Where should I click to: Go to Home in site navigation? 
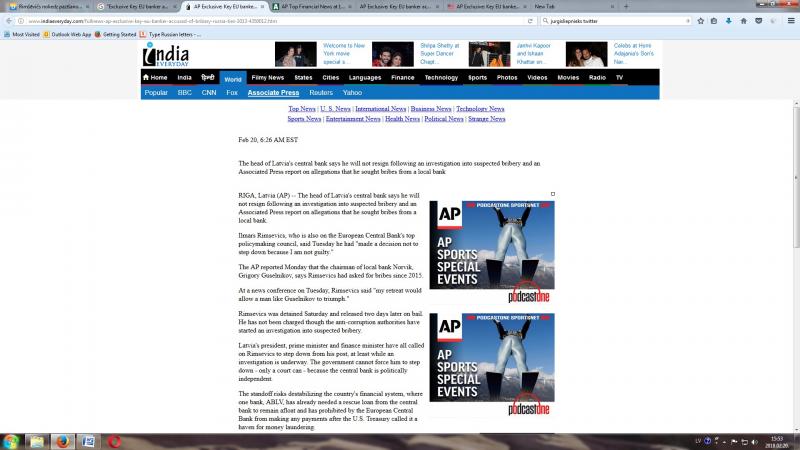(155, 77)
